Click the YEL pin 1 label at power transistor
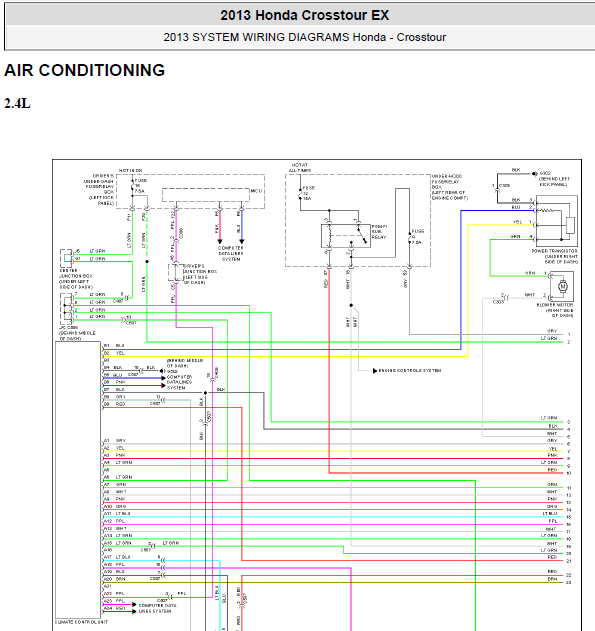 [522, 222]
